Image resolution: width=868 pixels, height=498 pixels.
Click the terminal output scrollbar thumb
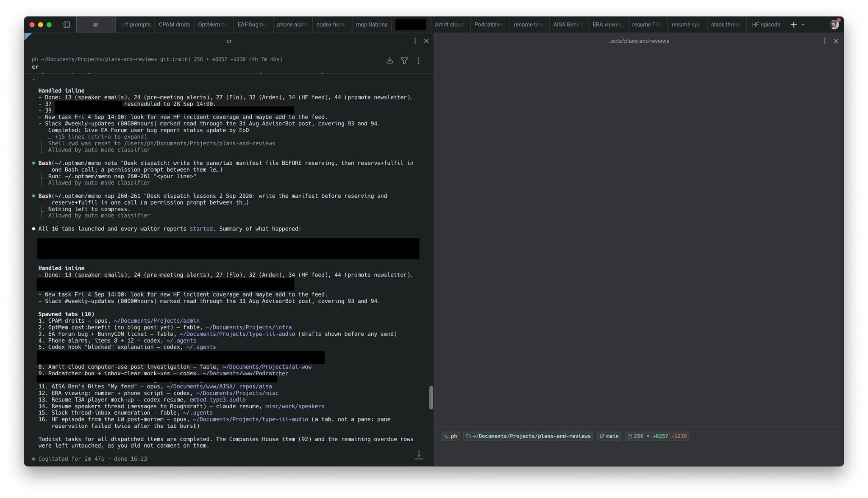click(x=431, y=397)
